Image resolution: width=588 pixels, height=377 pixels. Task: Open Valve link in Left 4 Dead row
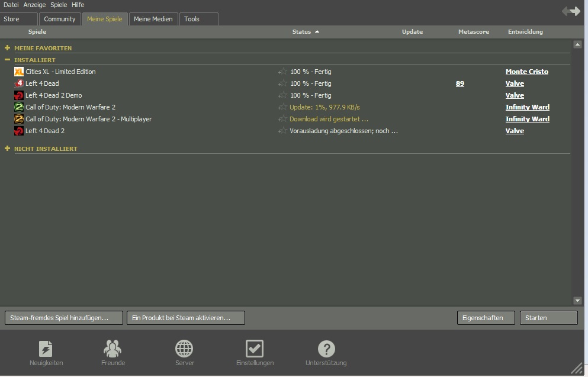pyautogui.click(x=515, y=83)
